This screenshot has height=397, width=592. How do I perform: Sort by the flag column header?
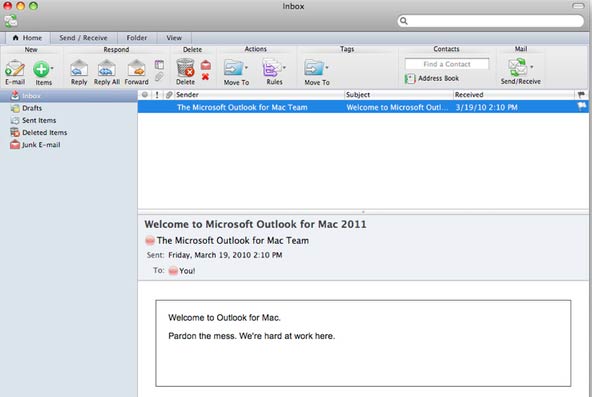click(581, 95)
